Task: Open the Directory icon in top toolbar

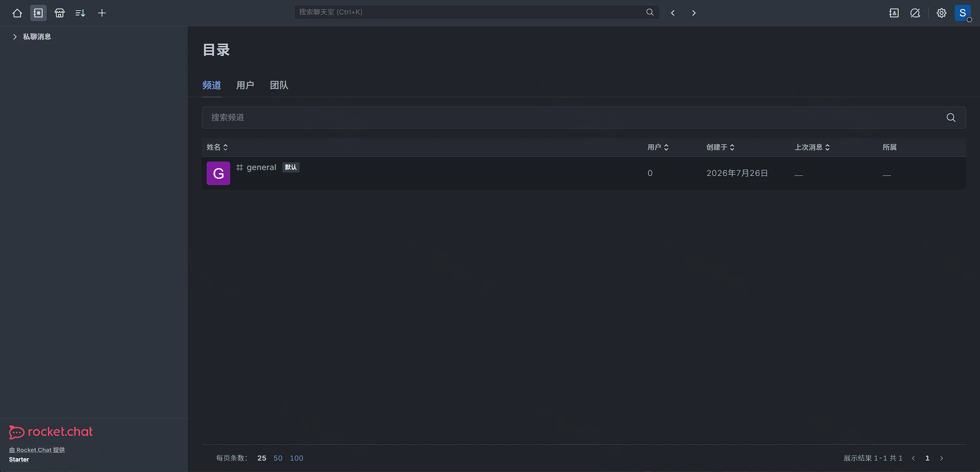Action: click(x=38, y=13)
